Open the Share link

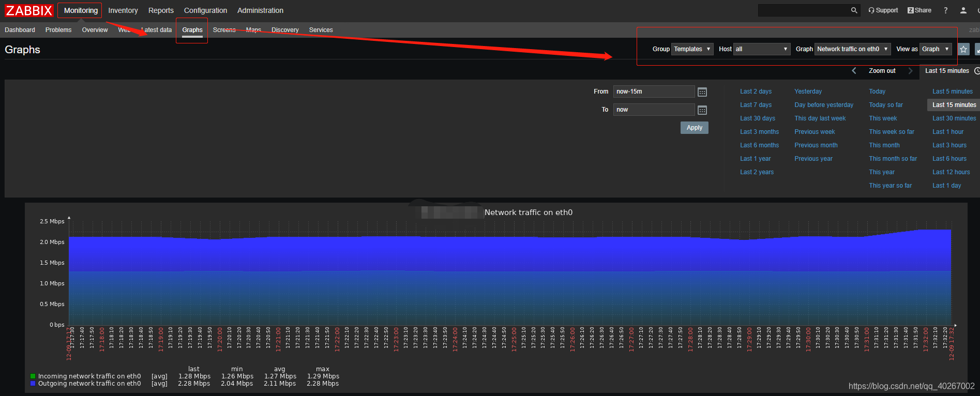(919, 10)
